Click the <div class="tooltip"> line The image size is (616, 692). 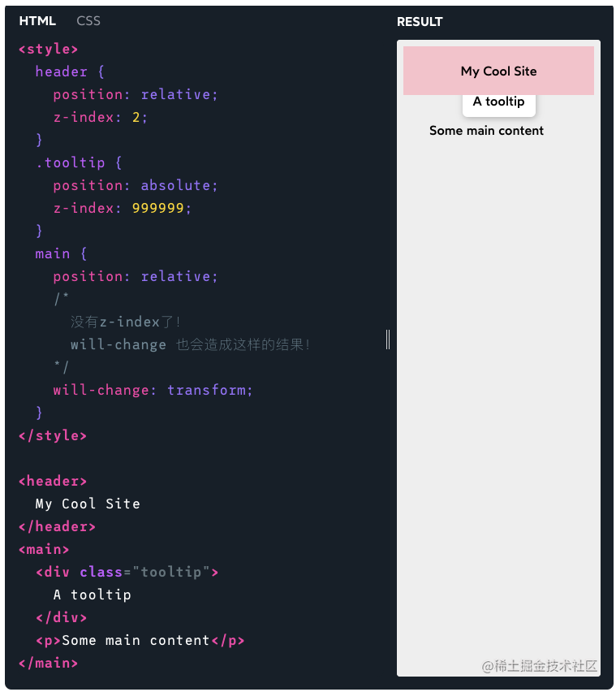(127, 572)
